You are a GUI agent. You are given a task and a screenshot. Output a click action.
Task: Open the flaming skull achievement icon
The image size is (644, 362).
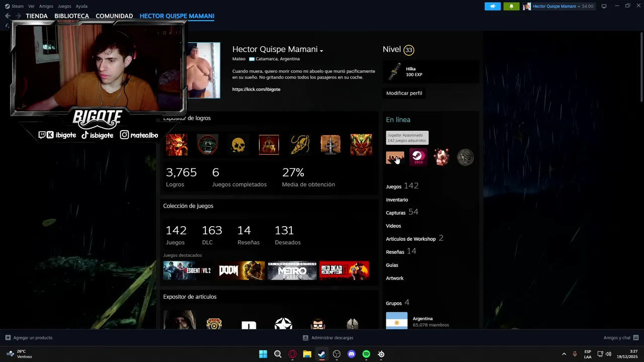(x=177, y=145)
